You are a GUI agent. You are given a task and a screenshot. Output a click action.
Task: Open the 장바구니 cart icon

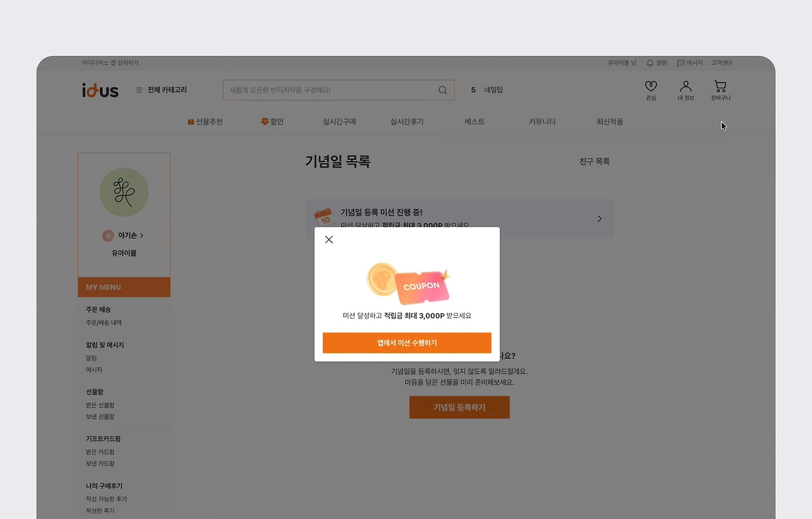pyautogui.click(x=721, y=90)
